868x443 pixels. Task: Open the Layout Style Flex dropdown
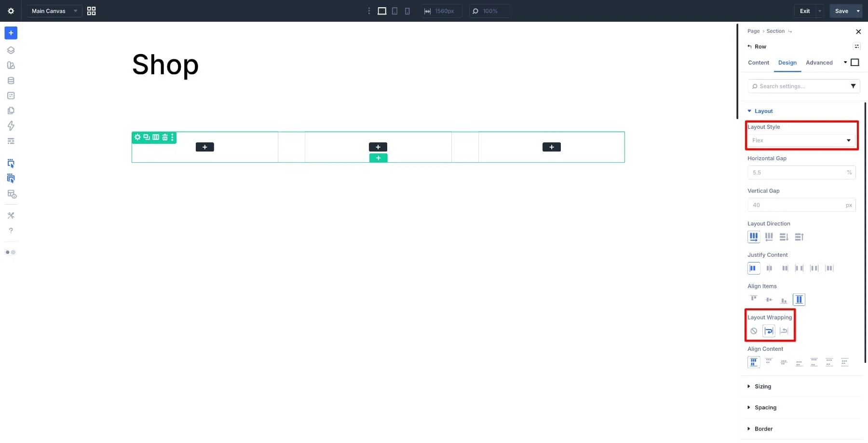801,140
